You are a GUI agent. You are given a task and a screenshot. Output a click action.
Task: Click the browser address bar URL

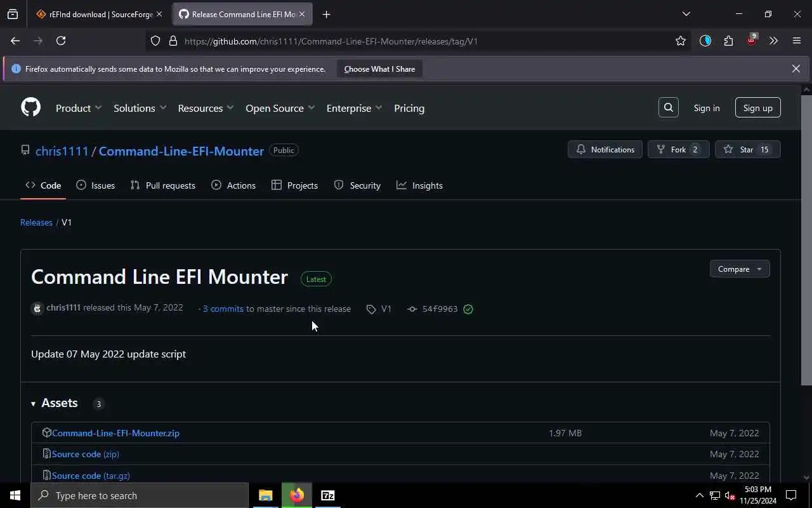[x=331, y=41]
